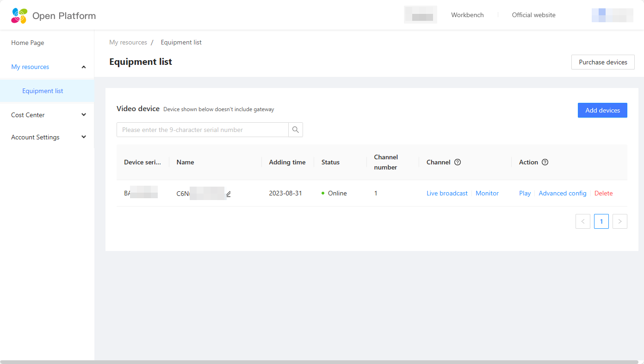Viewport: 644px width, 364px height.
Task: Click the help icon next to Action header
Action: [545, 162]
